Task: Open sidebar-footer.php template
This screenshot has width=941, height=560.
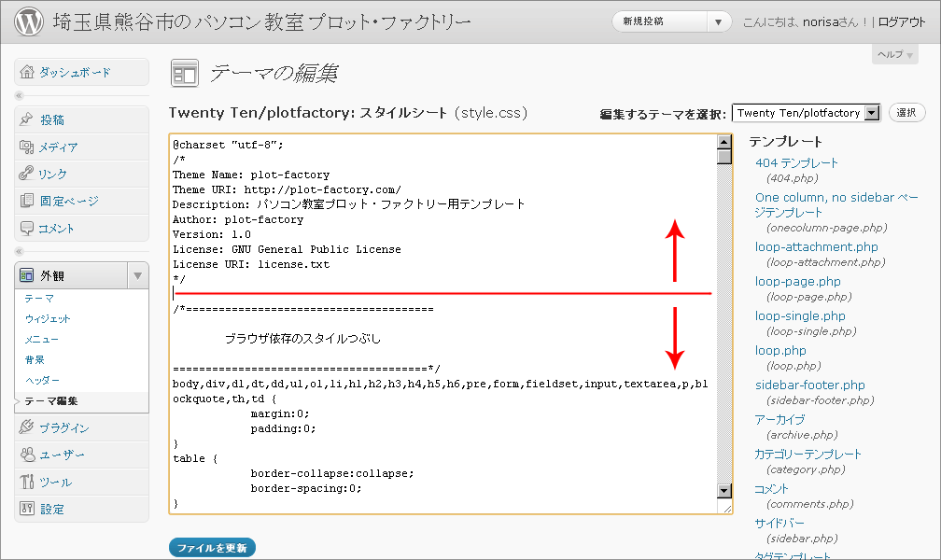Action: (809, 385)
